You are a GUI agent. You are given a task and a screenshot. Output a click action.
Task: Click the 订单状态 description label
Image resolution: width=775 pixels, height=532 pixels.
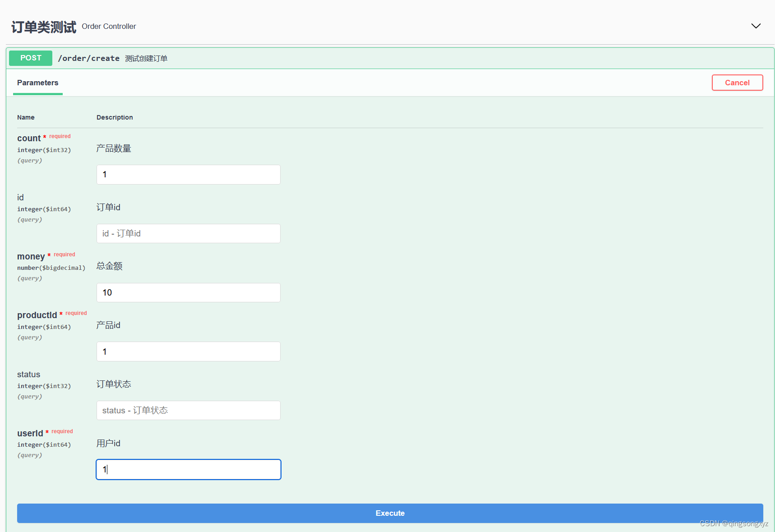click(114, 384)
